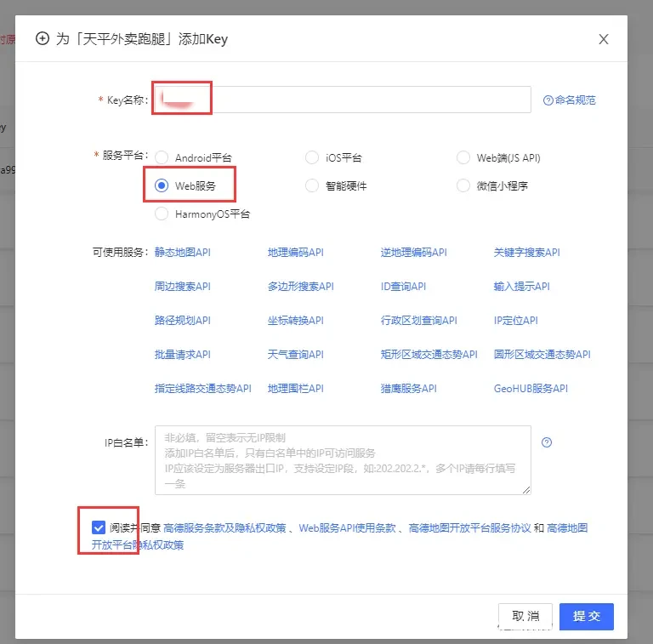Open the IP定位API link
Screen dimensions: 653x644
(515, 321)
